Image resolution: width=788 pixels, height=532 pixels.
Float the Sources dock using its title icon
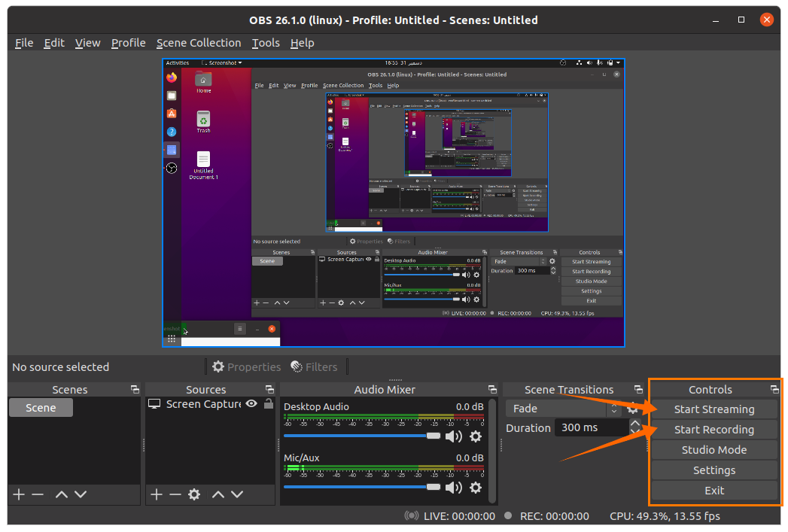coord(270,389)
